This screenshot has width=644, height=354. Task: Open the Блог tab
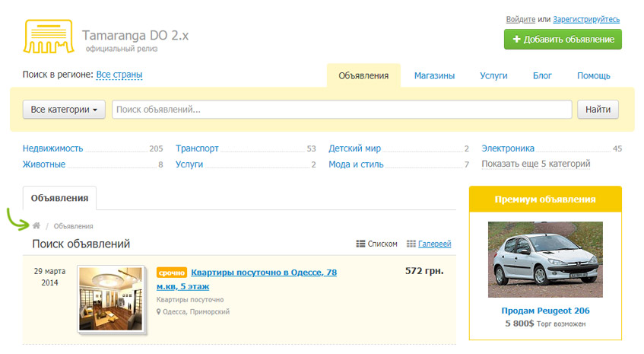pyautogui.click(x=542, y=75)
